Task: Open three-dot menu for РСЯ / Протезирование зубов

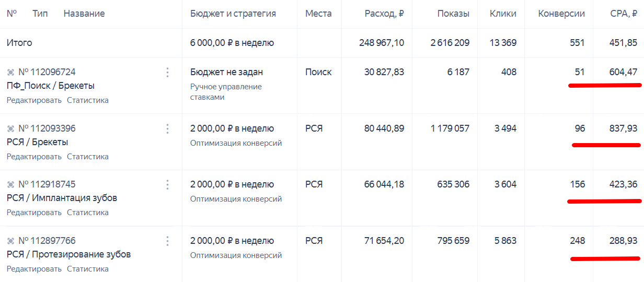Action: [x=167, y=241]
